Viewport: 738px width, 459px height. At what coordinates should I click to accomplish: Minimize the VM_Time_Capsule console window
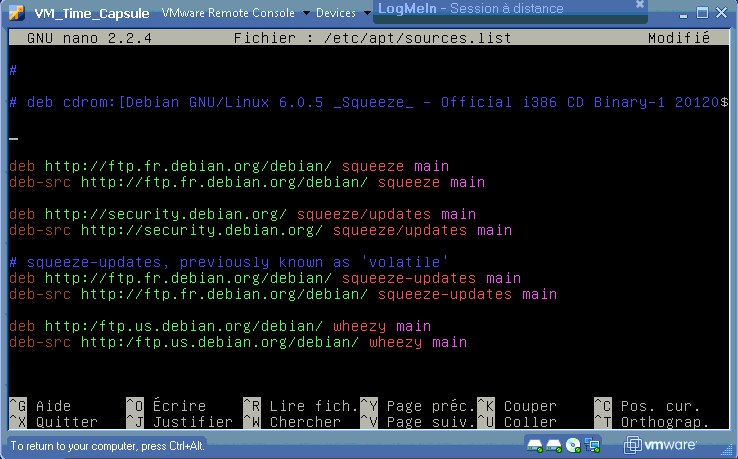pos(683,14)
